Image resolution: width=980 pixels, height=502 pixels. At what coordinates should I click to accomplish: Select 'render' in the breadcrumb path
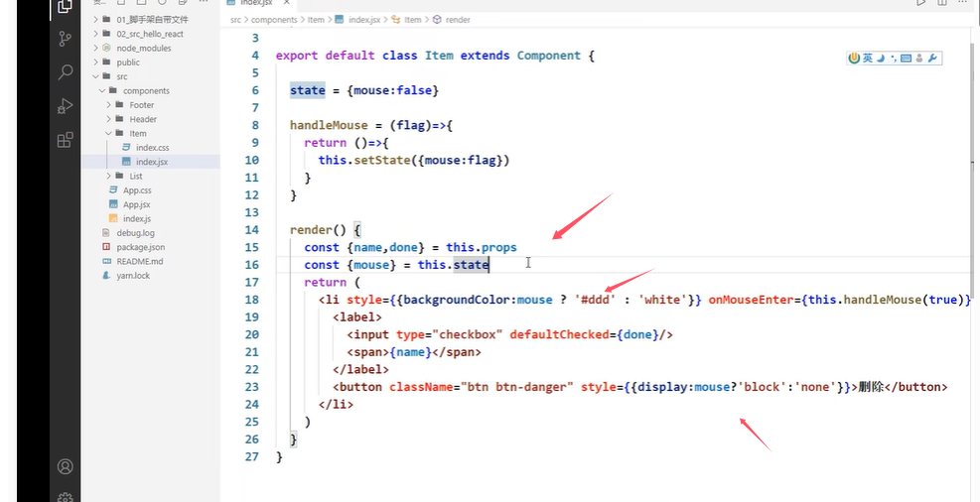tap(458, 20)
